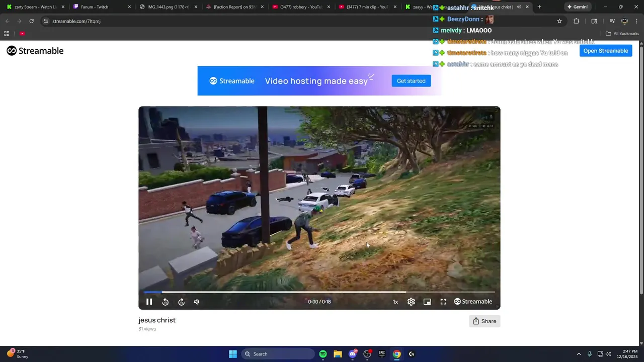Go back in browser history
This screenshot has width=644, height=362.
[7, 21]
